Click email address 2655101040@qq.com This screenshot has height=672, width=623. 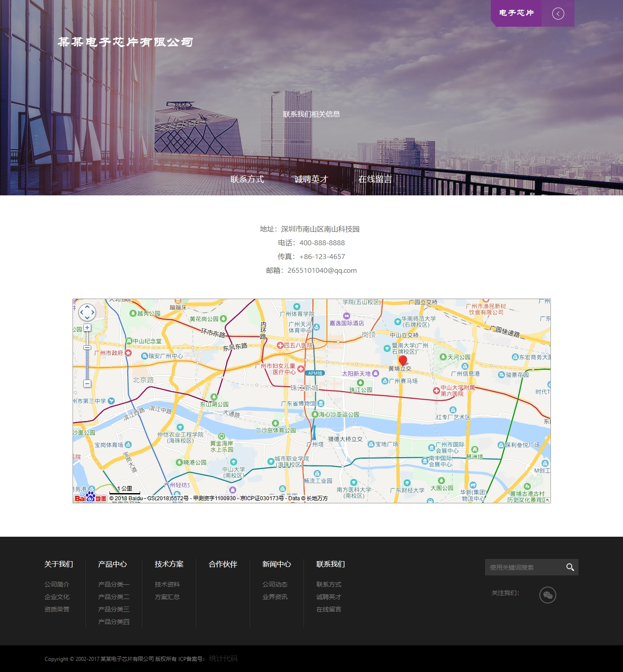pos(322,270)
